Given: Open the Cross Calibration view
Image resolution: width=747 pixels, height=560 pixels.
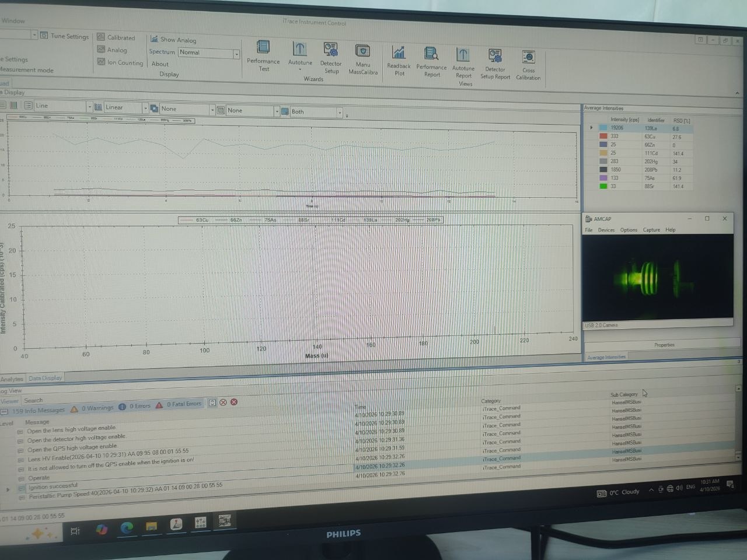Looking at the screenshot, I should click(528, 65).
